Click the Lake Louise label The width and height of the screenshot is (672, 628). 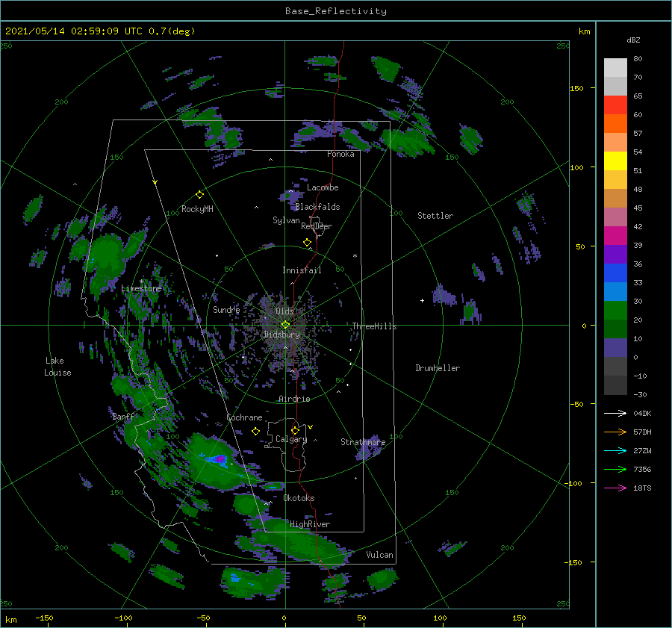click(57, 367)
